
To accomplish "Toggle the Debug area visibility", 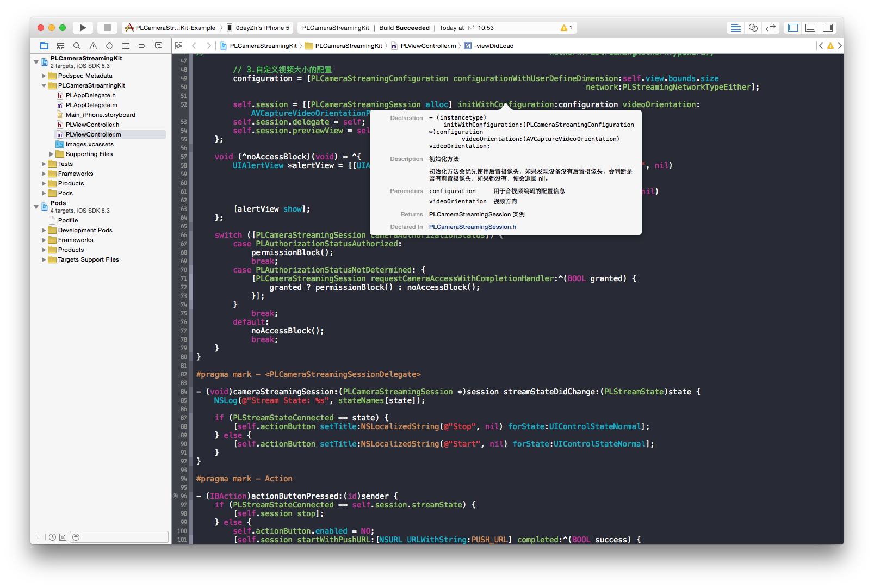I will (x=810, y=28).
